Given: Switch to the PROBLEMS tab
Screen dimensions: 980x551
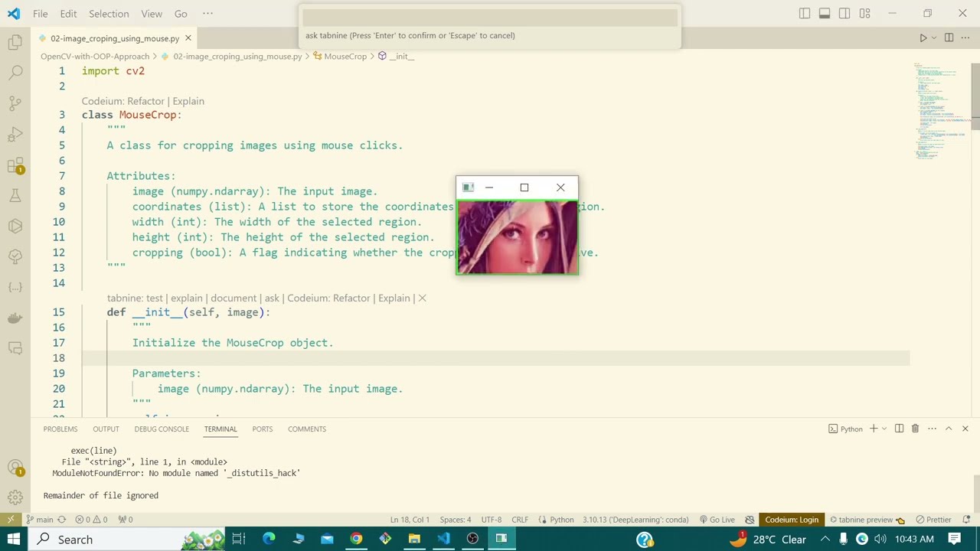Looking at the screenshot, I should pyautogui.click(x=60, y=429).
